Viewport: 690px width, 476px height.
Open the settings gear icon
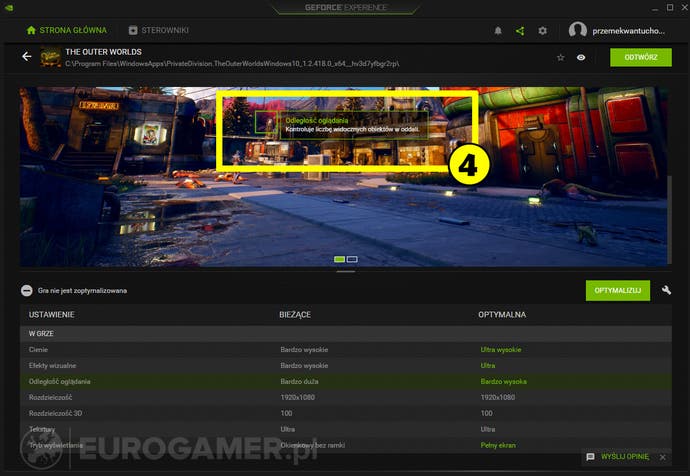(543, 31)
